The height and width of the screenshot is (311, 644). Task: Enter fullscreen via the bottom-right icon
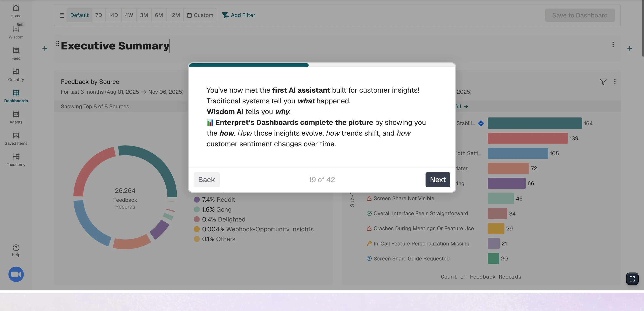pos(632,279)
